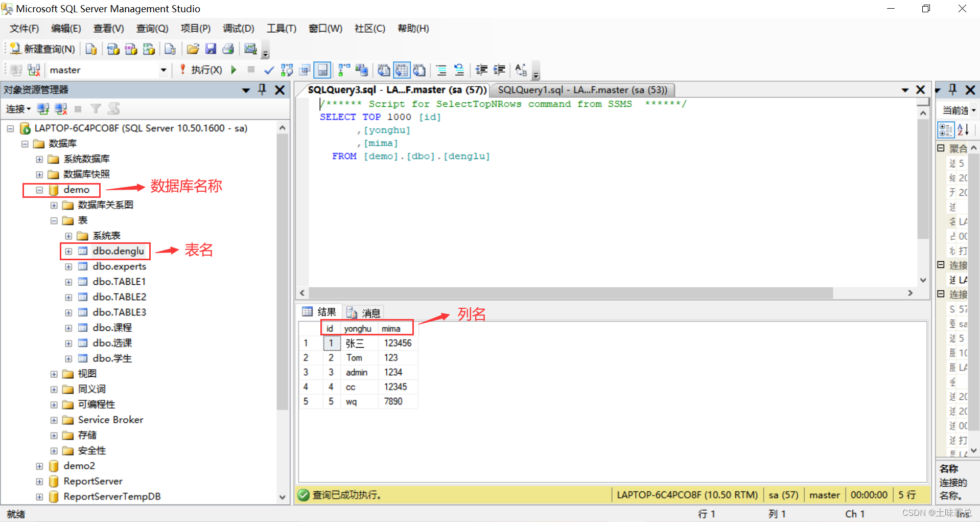This screenshot has height=522, width=980.
Task: Expand the dbo.experts table node
Action: [x=69, y=266]
